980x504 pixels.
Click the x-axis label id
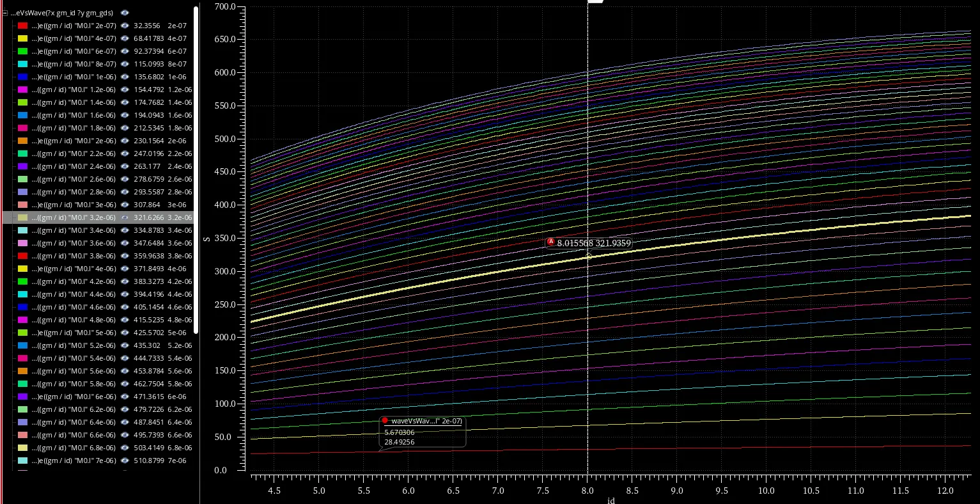coord(611,500)
